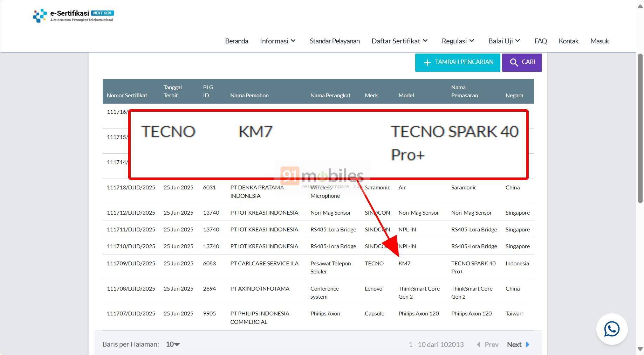Click PT AXINDO INFOTAMA cell
The height and width of the screenshot is (355, 644).
(x=260, y=288)
